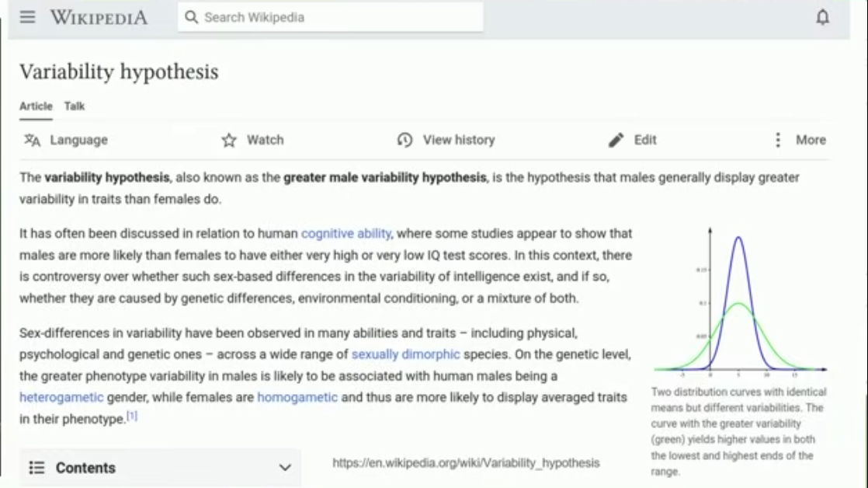Click the Watch star icon

[229, 141]
